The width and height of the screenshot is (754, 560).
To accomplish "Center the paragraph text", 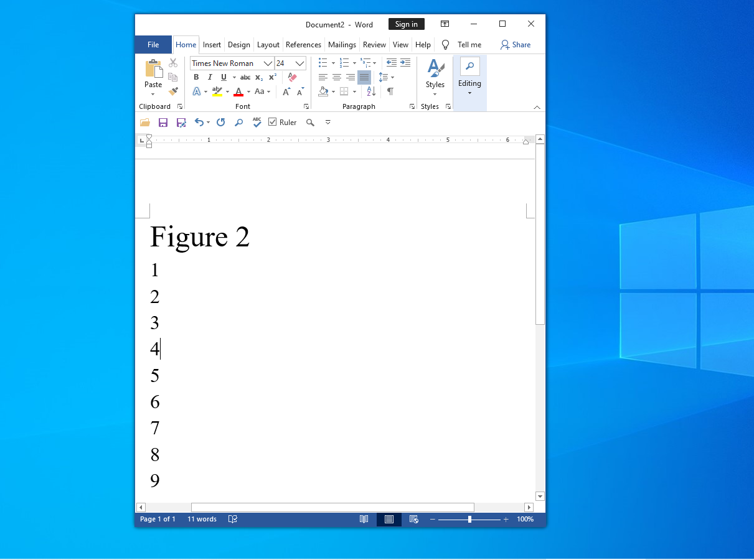I will [337, 77].
